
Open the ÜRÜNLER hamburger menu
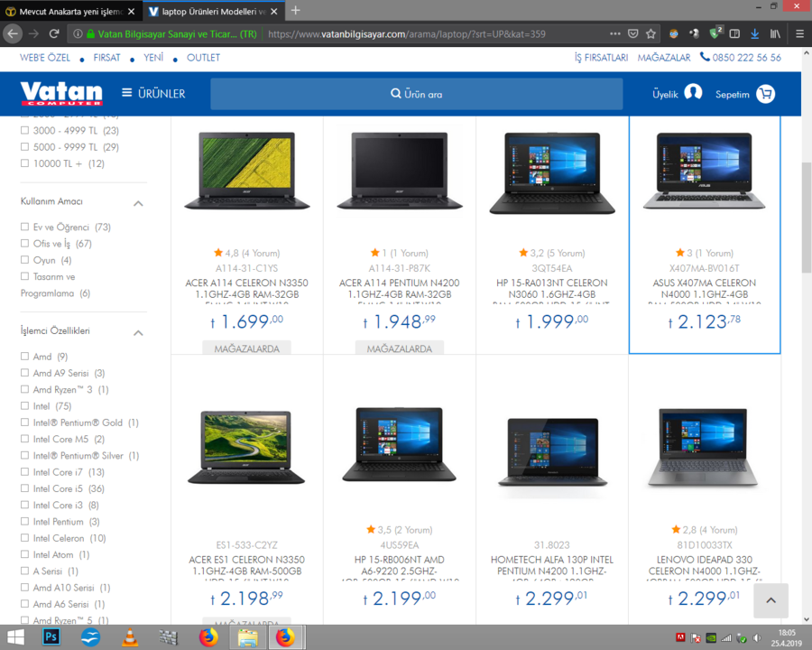(153, 93)
